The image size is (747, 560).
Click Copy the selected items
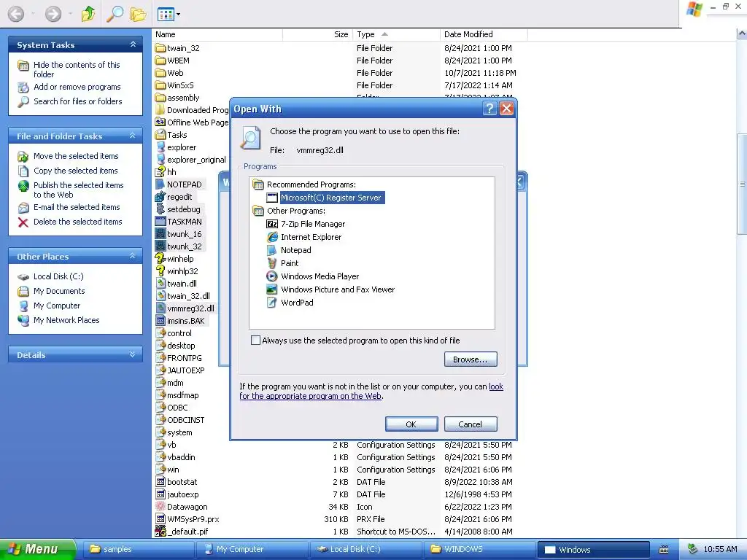[x=75, y=171]
